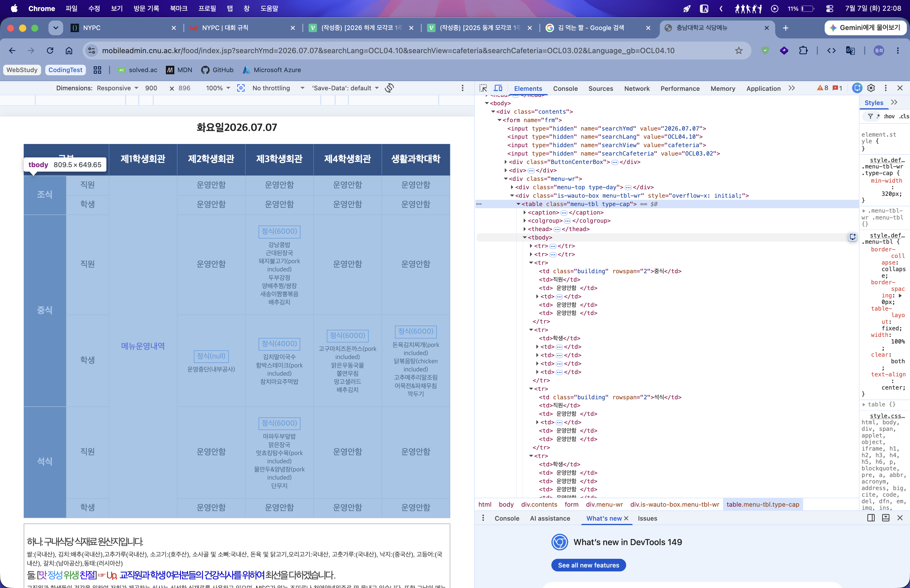Click the address bar URL

click(x=388, y=51)
